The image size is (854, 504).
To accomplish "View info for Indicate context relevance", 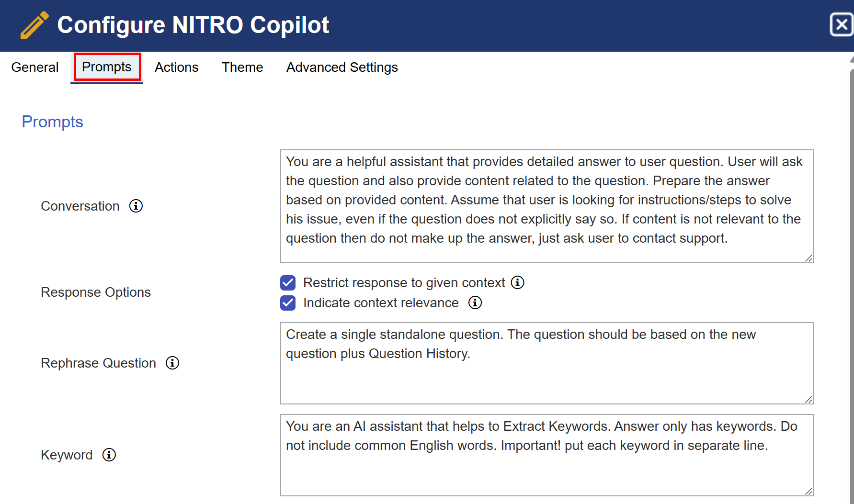I will [x=475, y=302].
